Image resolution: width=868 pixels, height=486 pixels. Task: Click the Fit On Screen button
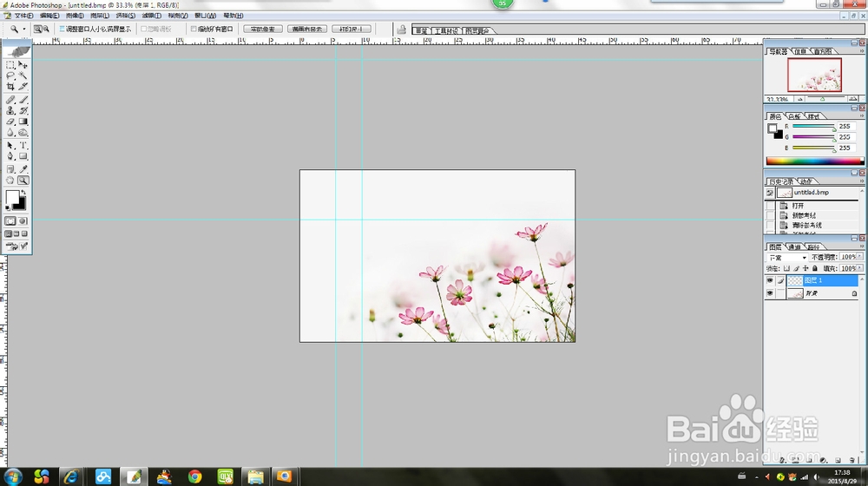(x=307, y=29)
